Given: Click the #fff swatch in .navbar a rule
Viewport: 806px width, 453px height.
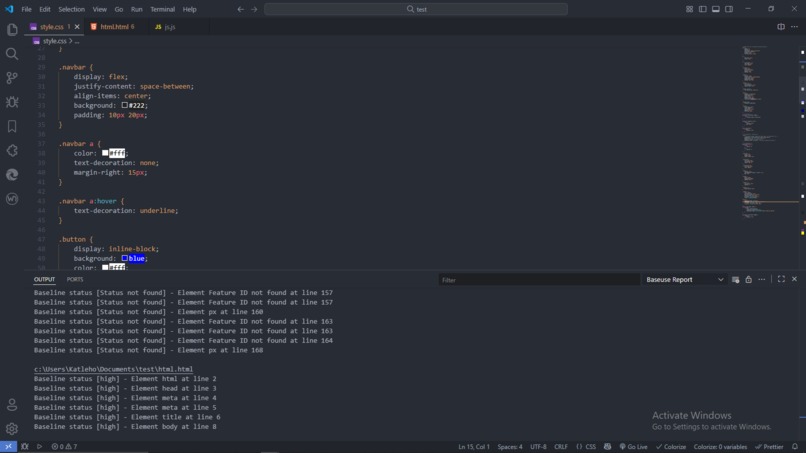Looking at the screenshot, I should (x=105, y=153).
